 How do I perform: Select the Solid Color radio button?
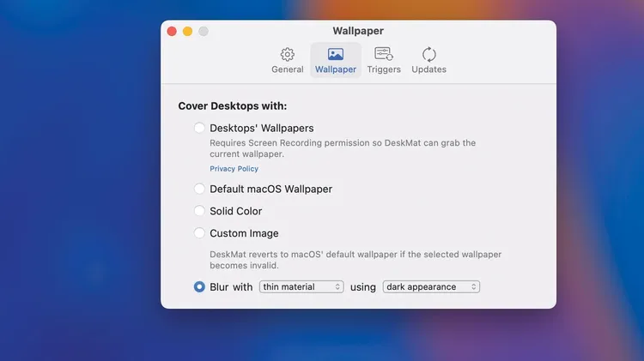pyautogui.click(x=199, y=211)
